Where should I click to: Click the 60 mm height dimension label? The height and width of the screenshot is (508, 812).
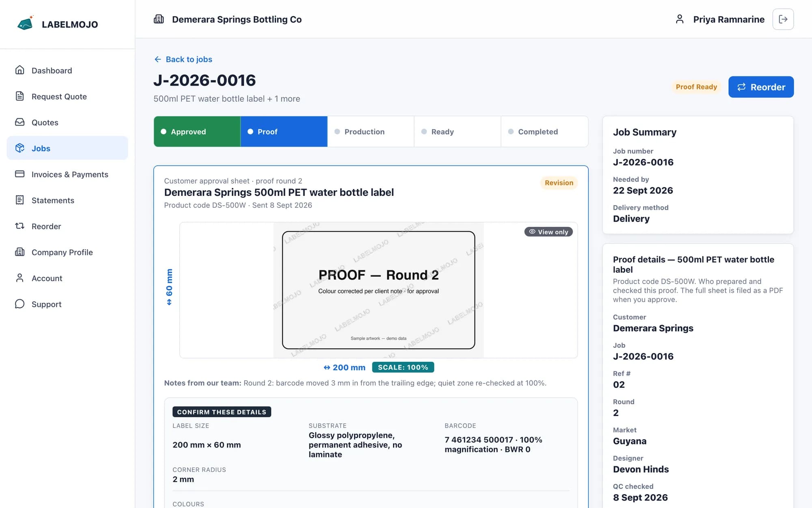click(169, 287)
